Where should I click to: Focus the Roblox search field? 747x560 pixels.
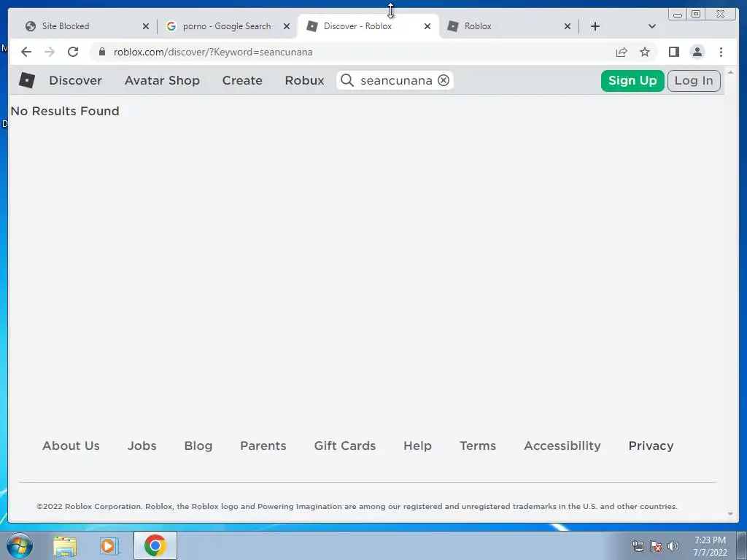pos(396,80)
